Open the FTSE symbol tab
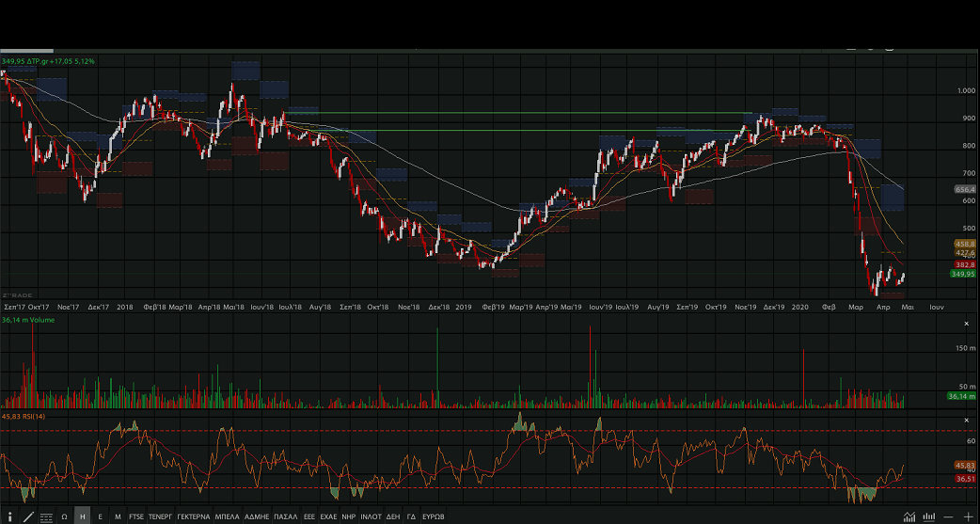Viewport: 980px width, 524px height. tap(136, 516)
